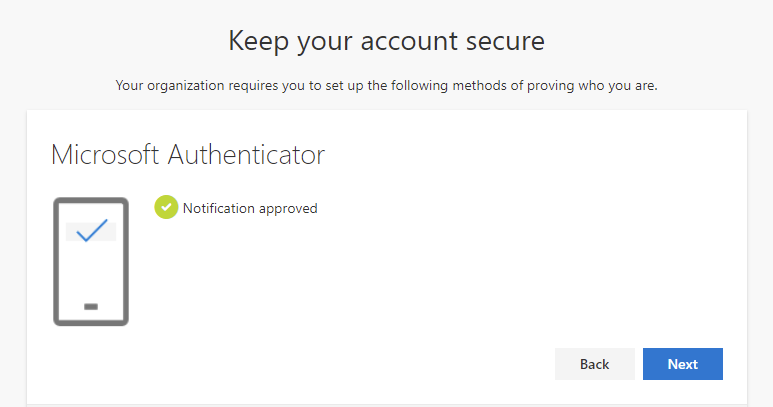
Task: Click the word "Keep" in page title
Action: click(258, 42)
